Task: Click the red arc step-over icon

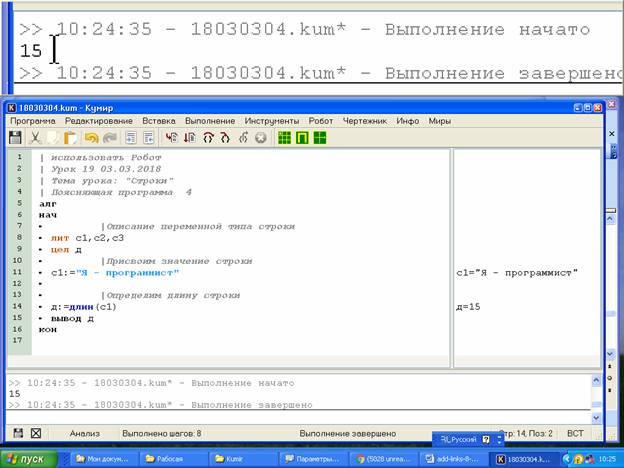Action: [208, 138]
